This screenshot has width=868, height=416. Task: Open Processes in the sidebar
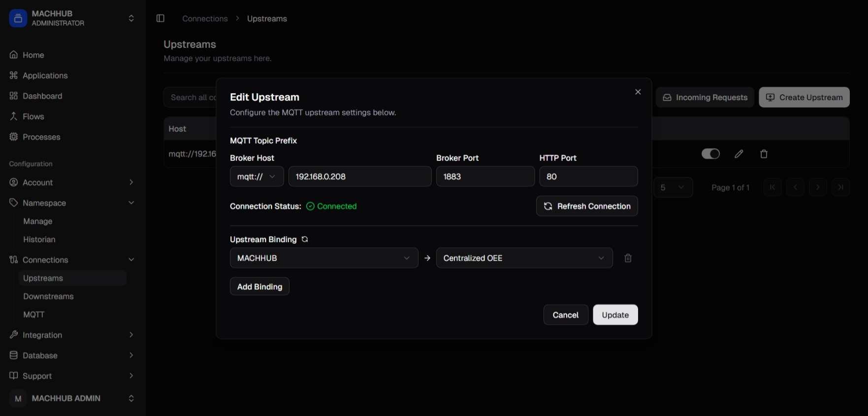[72, 137]
